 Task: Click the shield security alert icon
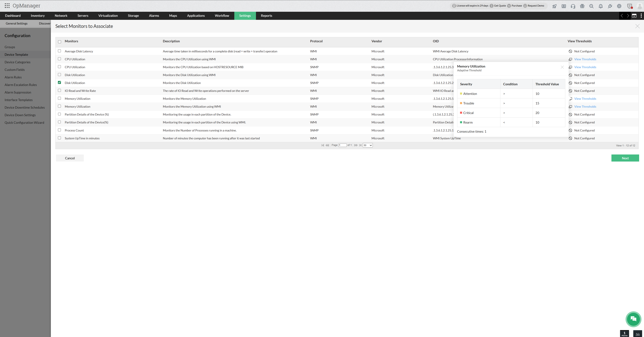coord(630,6)
